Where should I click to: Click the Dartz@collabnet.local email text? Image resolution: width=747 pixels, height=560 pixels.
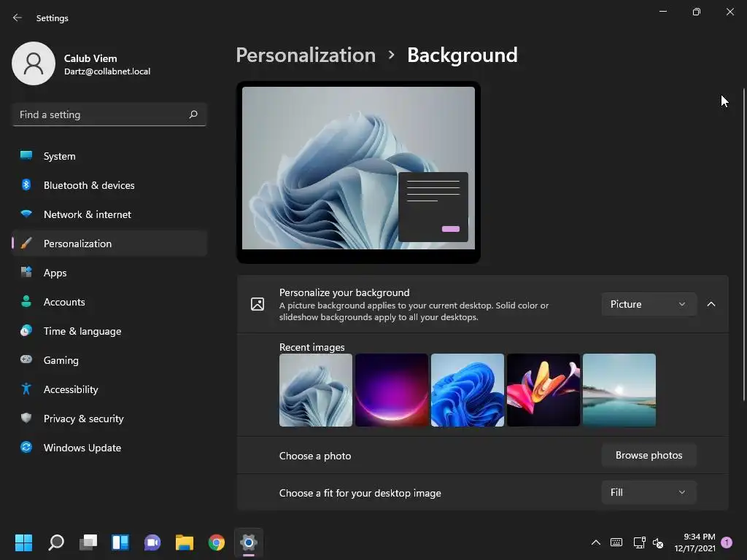click(107, 71)
